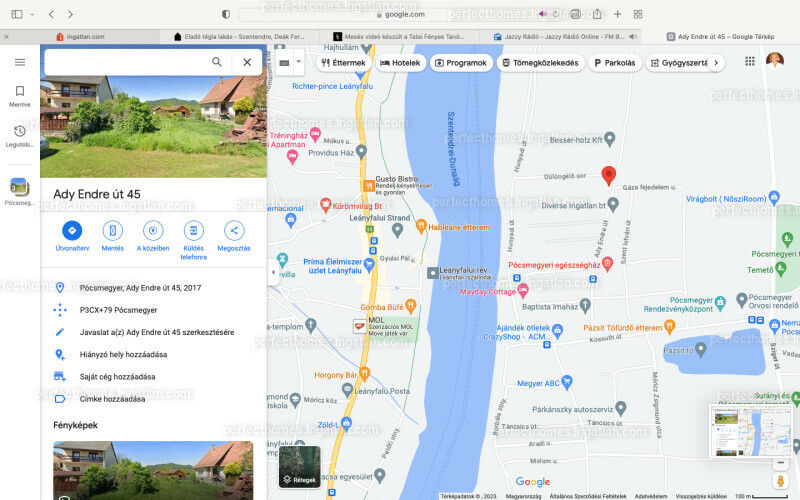Click the MOL gas station marker

pyautogui.click(x=360, y=326)
